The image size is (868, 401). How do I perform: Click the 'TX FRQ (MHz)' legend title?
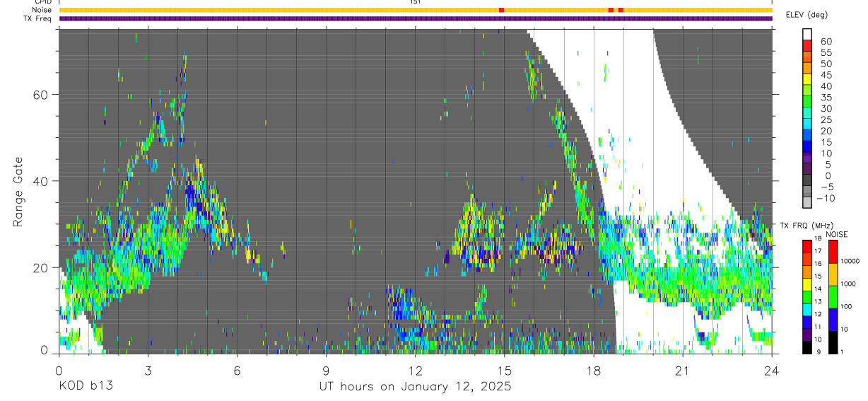click(x=807, y=225)
